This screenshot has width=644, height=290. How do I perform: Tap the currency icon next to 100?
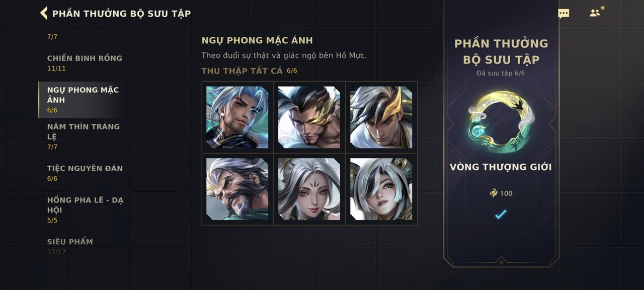(x=494, y=193)
